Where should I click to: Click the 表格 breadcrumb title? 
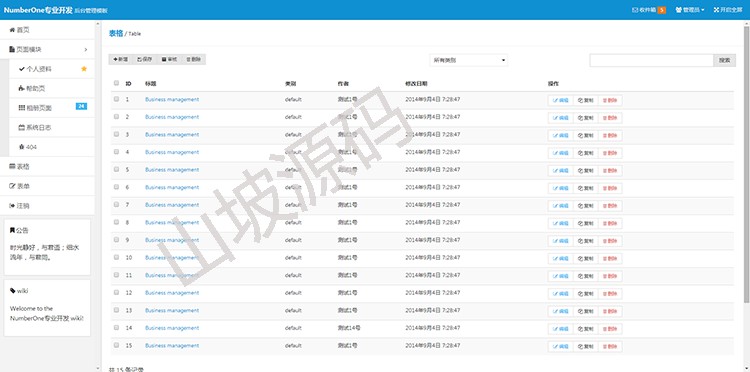(116, 33)
